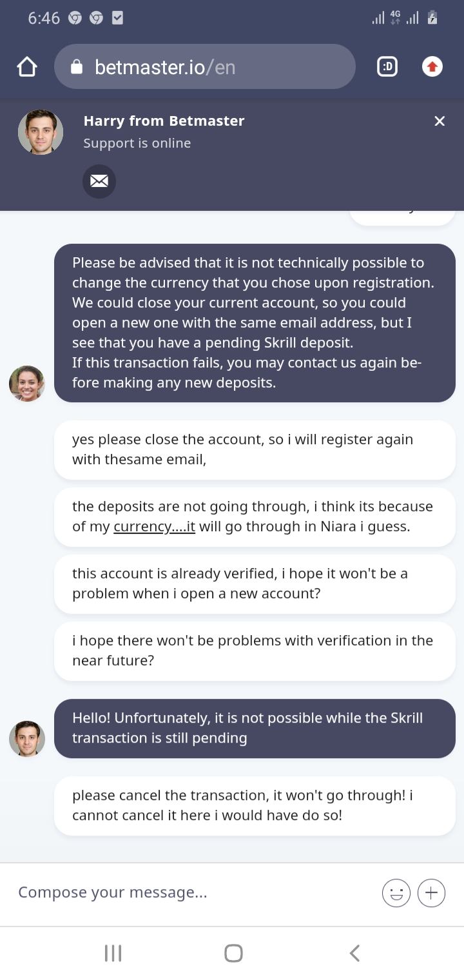Tap the plus attachment icon
The width and height of the screenshot is (464, 980).
coord(431,893)
